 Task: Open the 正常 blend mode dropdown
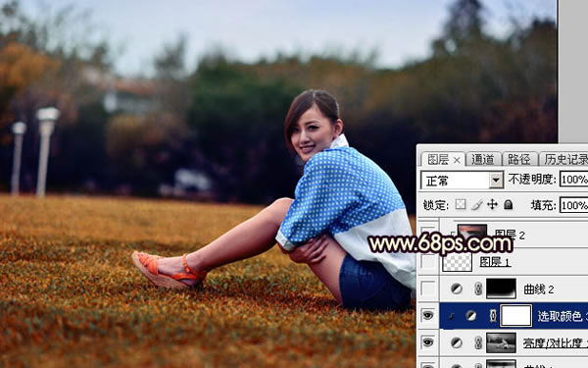pos(462,181)
